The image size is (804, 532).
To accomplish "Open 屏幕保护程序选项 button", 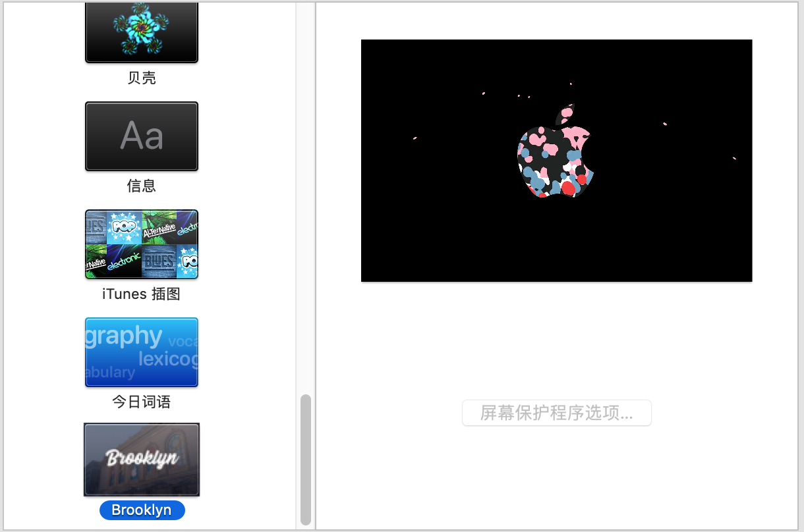I will point(557,413).
